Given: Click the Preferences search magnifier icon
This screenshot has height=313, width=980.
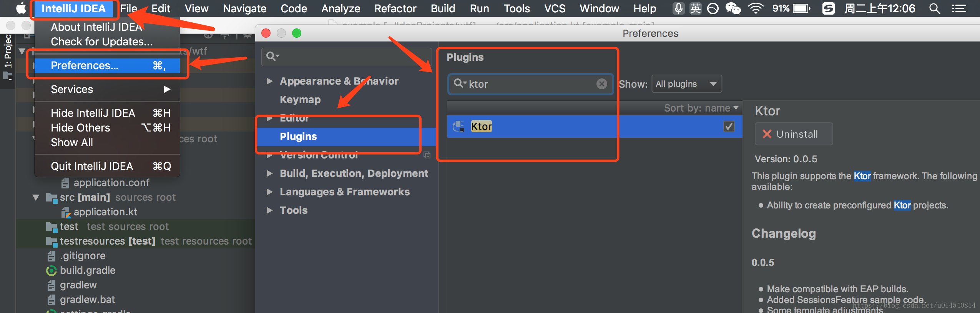Looking at the screenshot, I should (272, 57).
